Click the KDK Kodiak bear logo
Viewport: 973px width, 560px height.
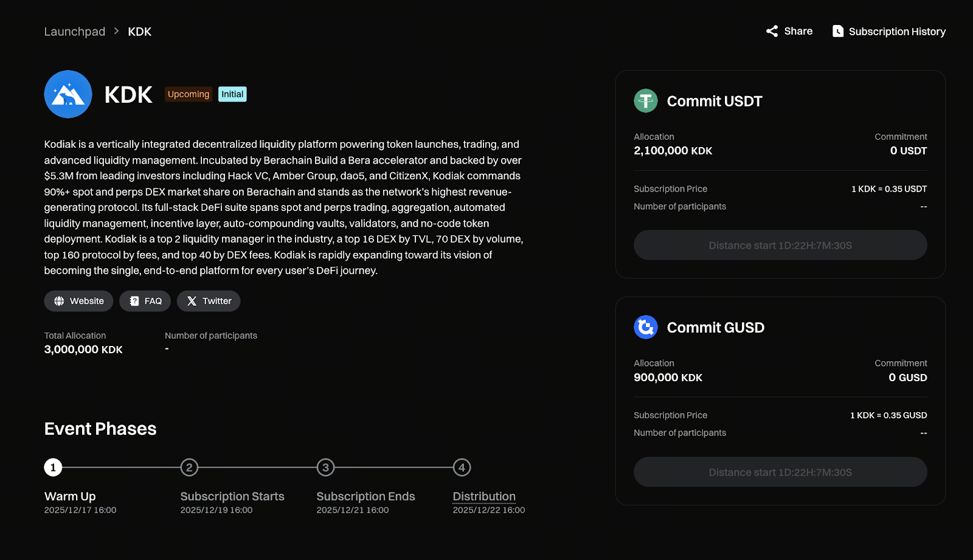tap(68, 94)
